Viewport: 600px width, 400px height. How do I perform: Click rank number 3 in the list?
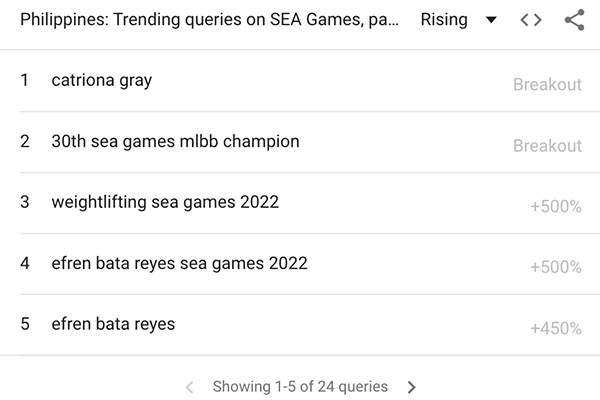pos(24,202)
